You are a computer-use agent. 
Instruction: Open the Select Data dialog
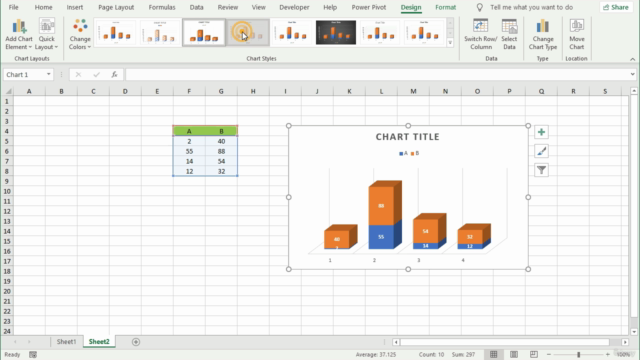pyautogui.click(x=509, y=34)
